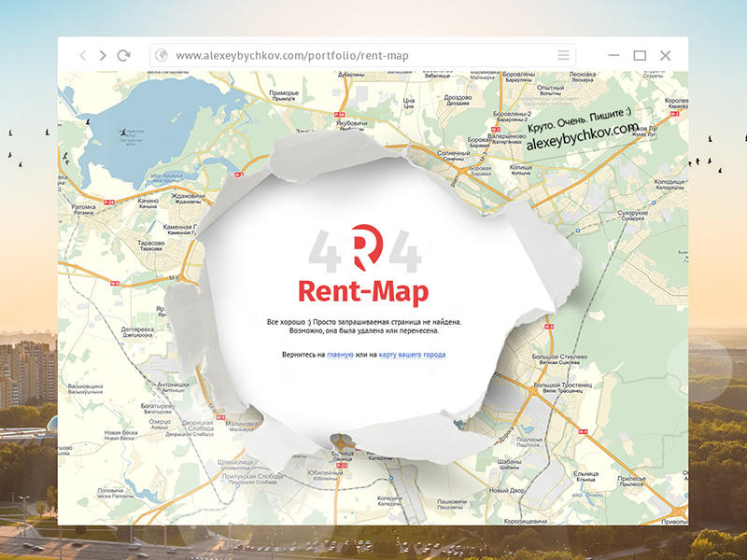Click 'Дроздово' label on the map
Image resolution: width=747 pixels, height=560 pixels.
(458, 97)
